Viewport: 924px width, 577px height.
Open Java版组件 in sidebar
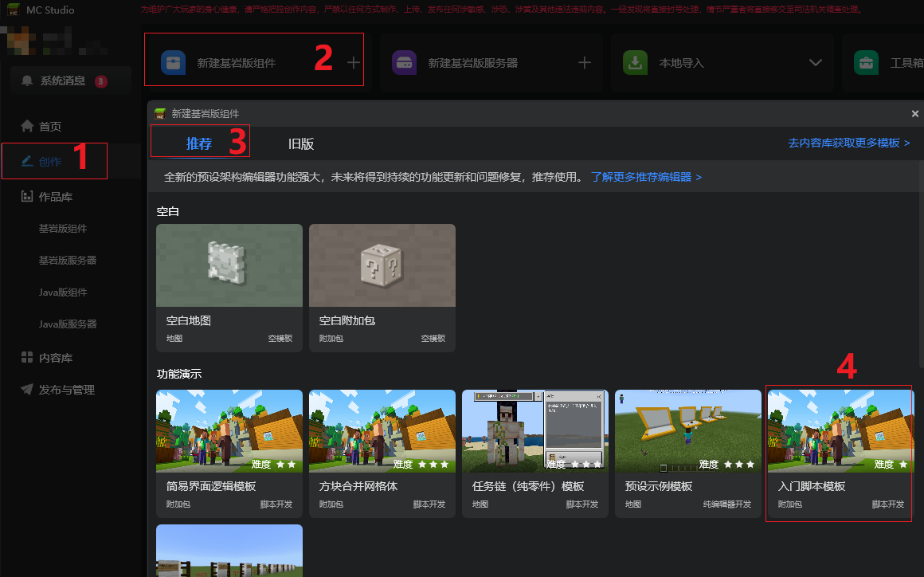click(63, 292)
